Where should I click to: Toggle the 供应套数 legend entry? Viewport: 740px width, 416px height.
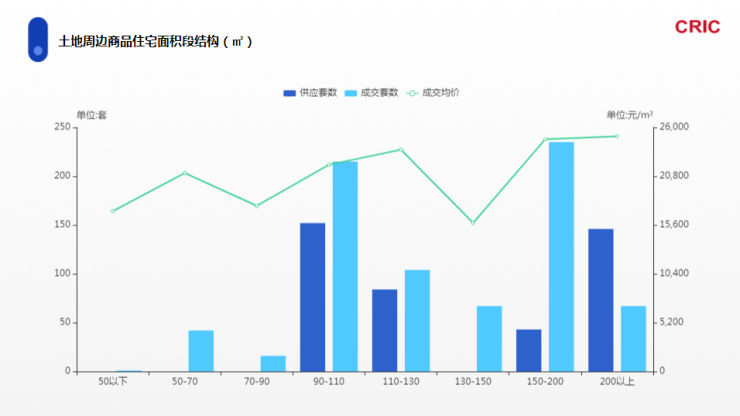click(x=310, y=93)
